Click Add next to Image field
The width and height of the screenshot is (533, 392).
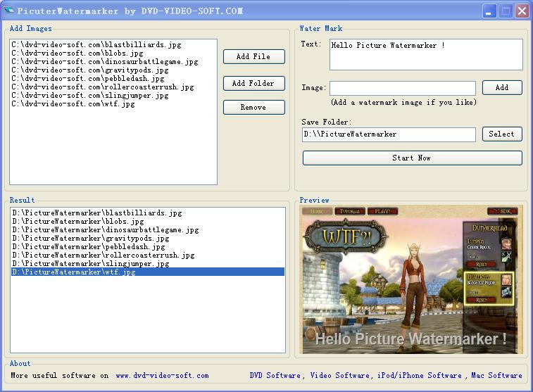[x=502, y=88]
